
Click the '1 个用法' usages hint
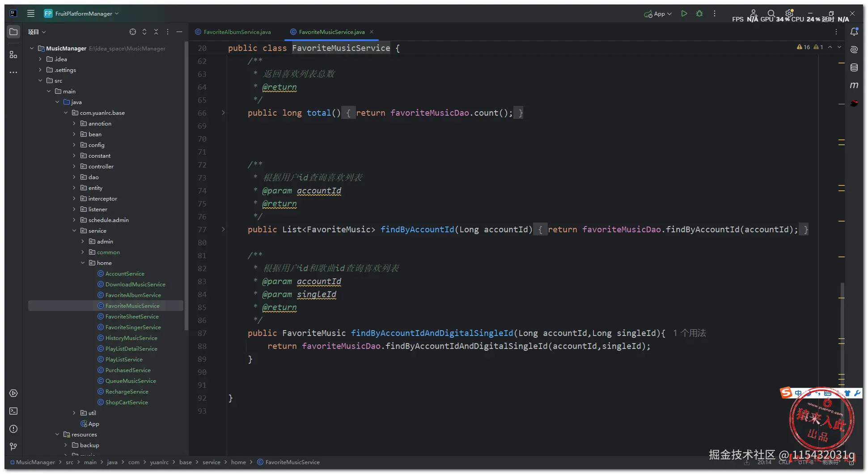click(690, 333)
